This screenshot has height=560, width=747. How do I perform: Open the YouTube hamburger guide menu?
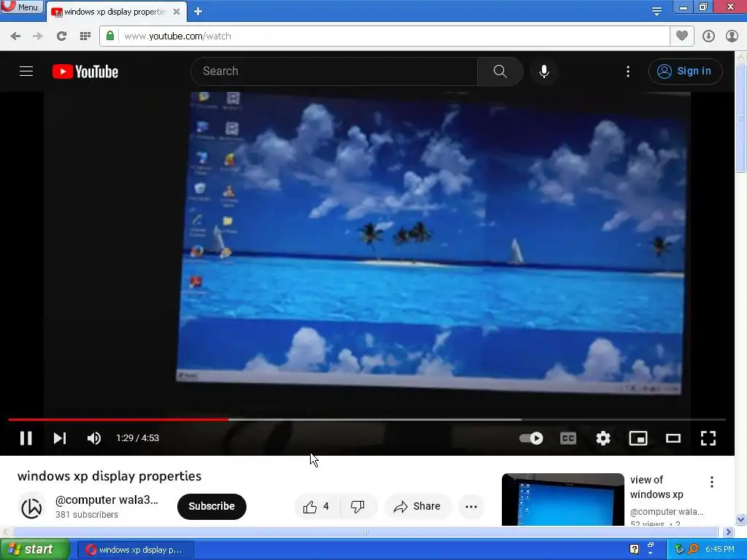click(x=26, y=71)
